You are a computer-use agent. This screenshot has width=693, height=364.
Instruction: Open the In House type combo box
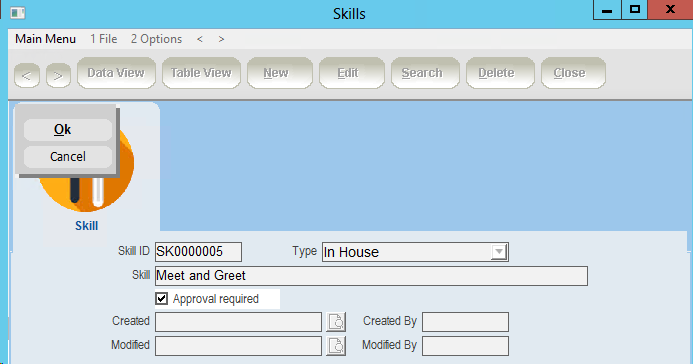pos(415,252)
